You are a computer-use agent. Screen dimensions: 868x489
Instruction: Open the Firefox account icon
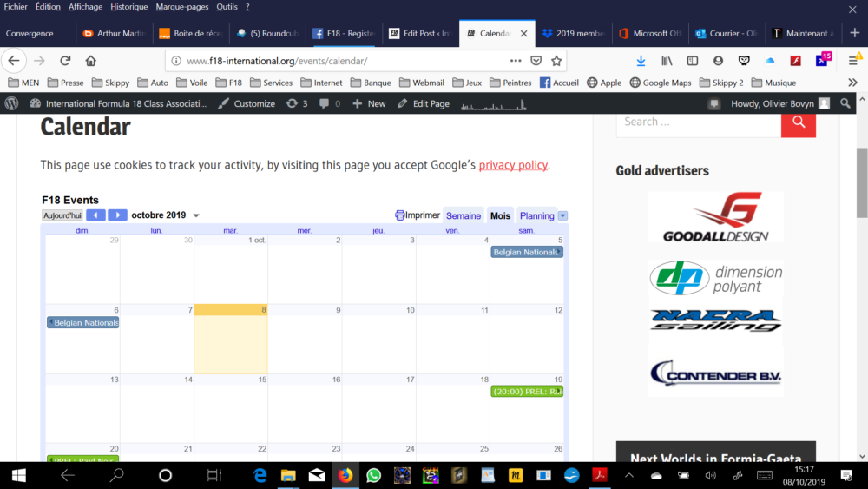pyautogui.click(x=718, y=61)
